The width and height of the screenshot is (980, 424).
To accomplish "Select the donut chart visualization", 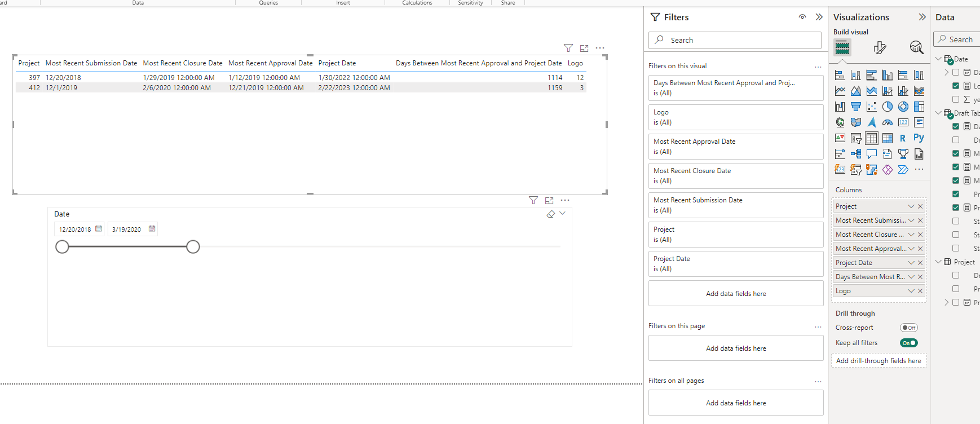I will [903, 107].
